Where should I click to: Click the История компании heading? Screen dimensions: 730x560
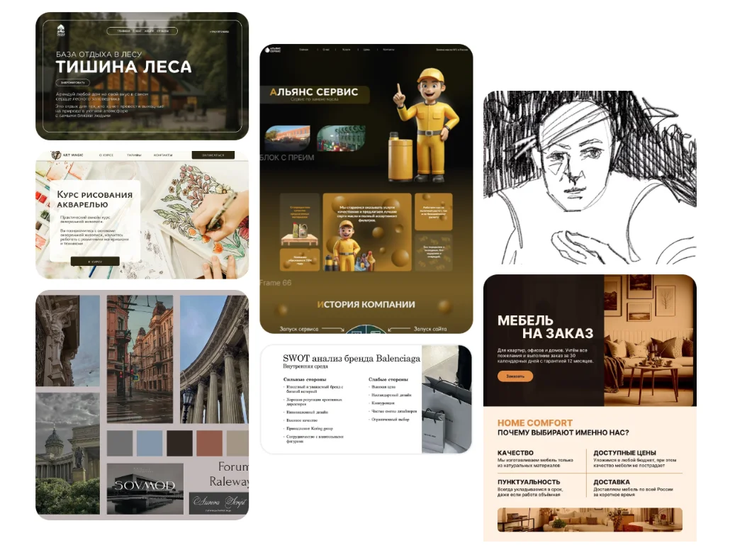[366, 304]
